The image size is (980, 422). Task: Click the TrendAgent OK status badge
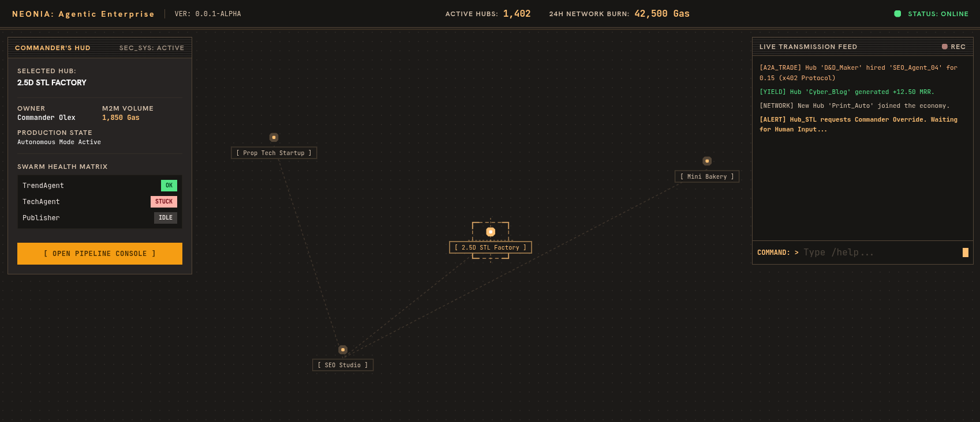tap(169, 186)
